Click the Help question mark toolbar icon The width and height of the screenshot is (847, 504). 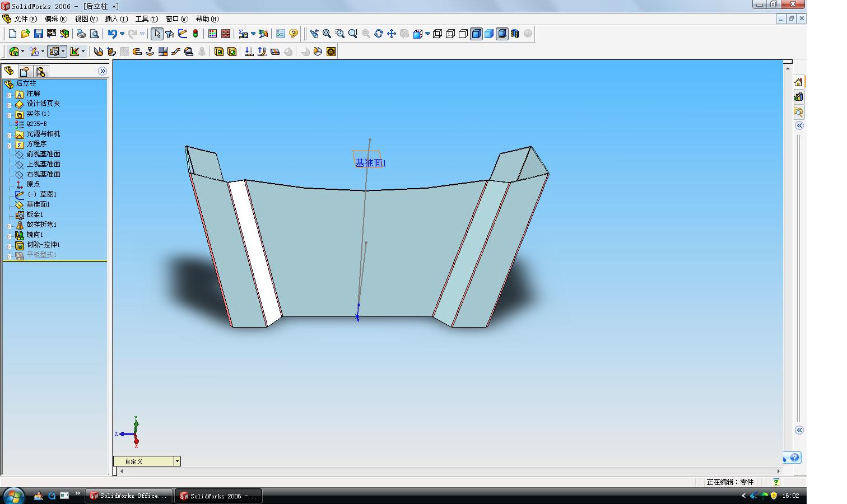[294, 34]
